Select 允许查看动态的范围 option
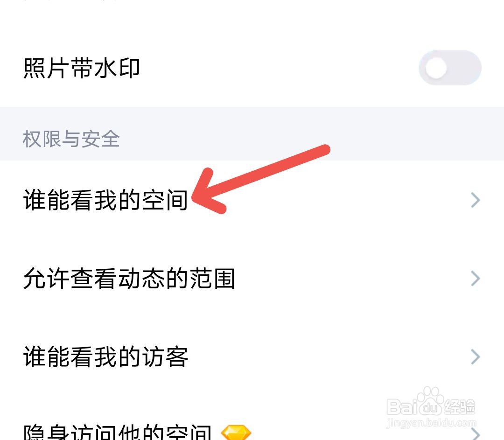 [252, 279]
